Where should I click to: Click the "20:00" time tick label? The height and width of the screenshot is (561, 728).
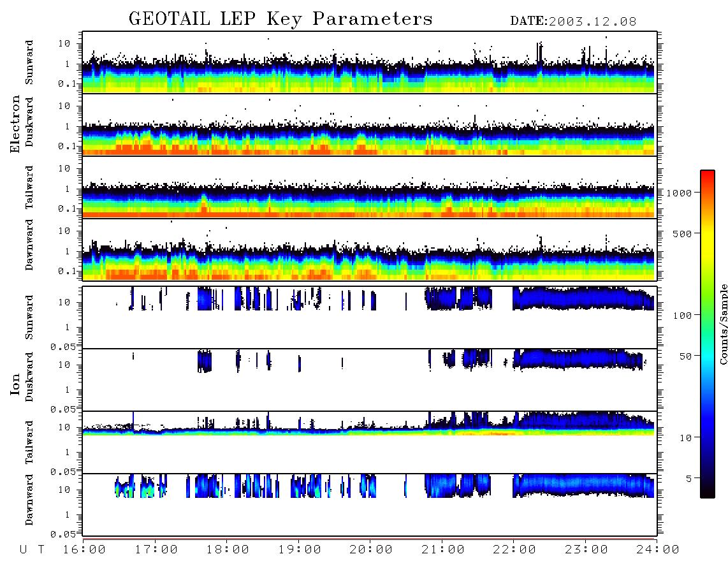coord(372,550)
